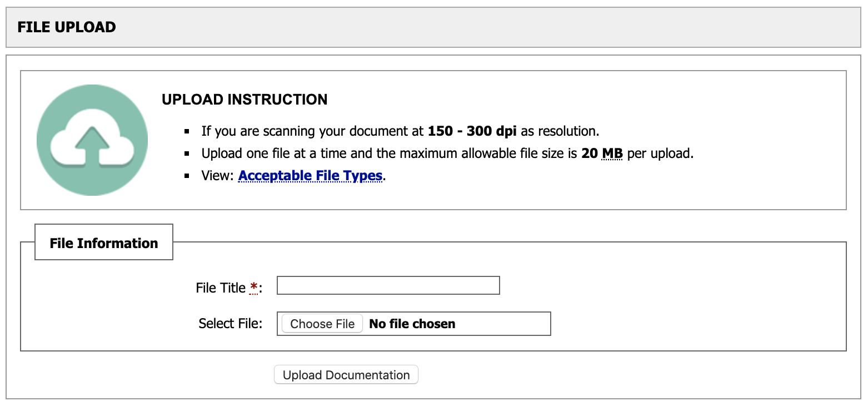Select the FILE UPLOAD header bar
The width and height of the screenshot is (868, 406).
pos(66,26)
